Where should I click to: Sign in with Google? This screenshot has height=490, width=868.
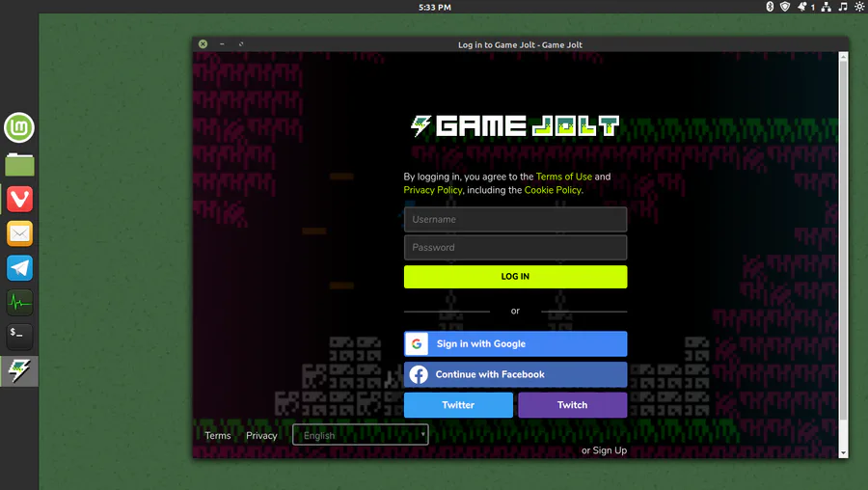pos(515,343)
